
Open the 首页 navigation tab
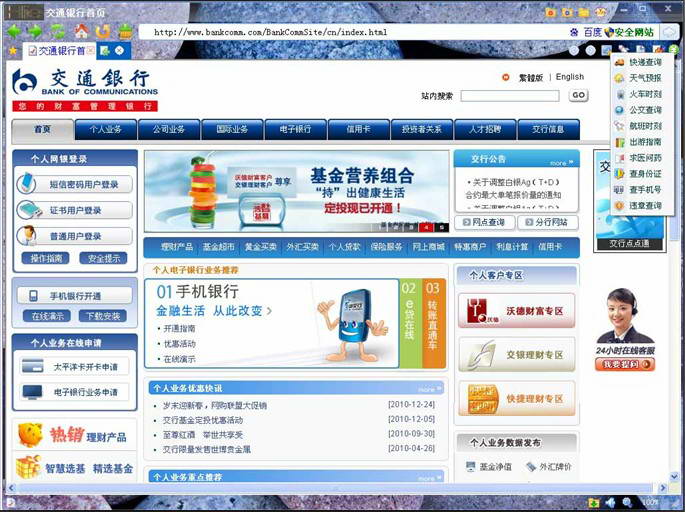(42, 130)
